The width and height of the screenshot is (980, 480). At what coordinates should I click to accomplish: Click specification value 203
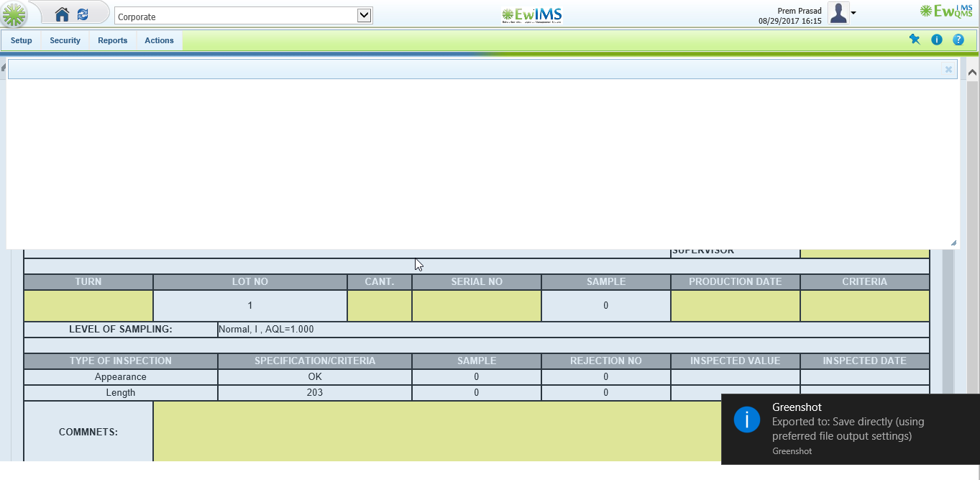(x=315, y=393)
